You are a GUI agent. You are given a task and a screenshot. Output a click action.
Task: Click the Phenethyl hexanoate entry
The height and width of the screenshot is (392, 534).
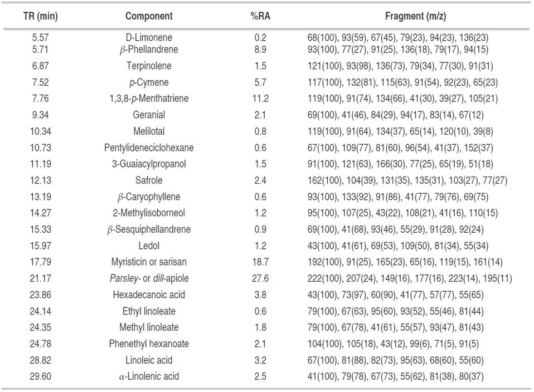(149, 344)
